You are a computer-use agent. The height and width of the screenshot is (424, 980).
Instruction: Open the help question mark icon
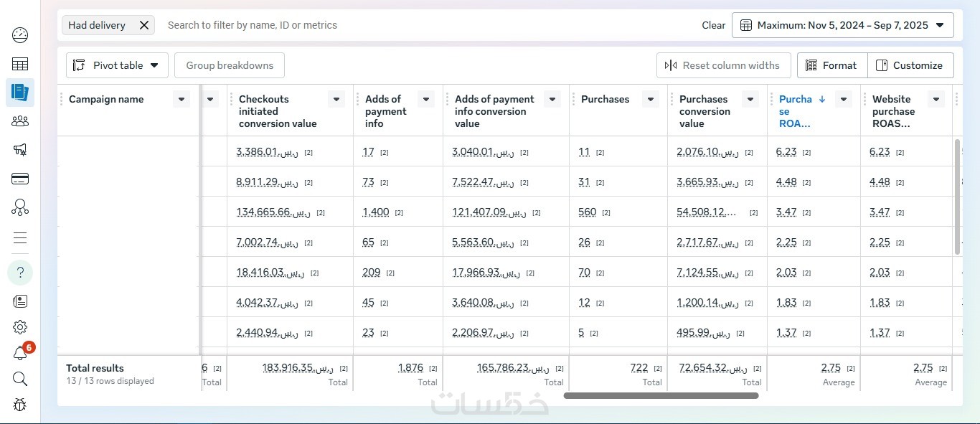coord(20,273)
